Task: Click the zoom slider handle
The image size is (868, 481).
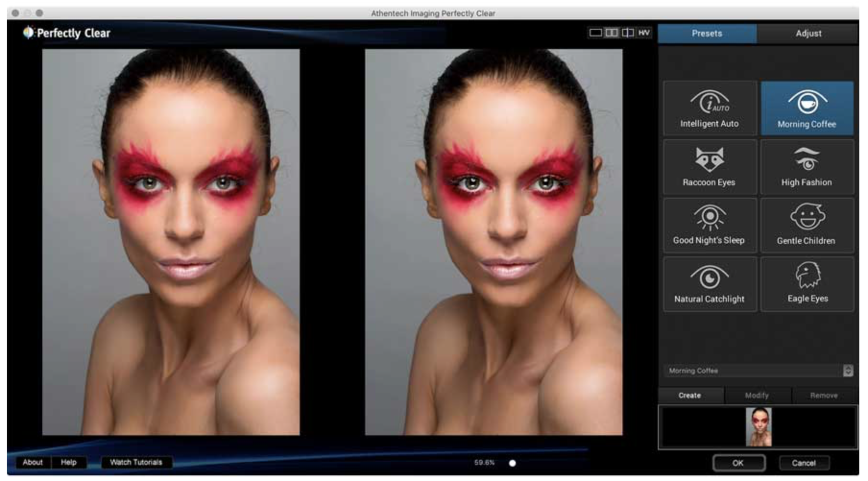Action: 512,463
